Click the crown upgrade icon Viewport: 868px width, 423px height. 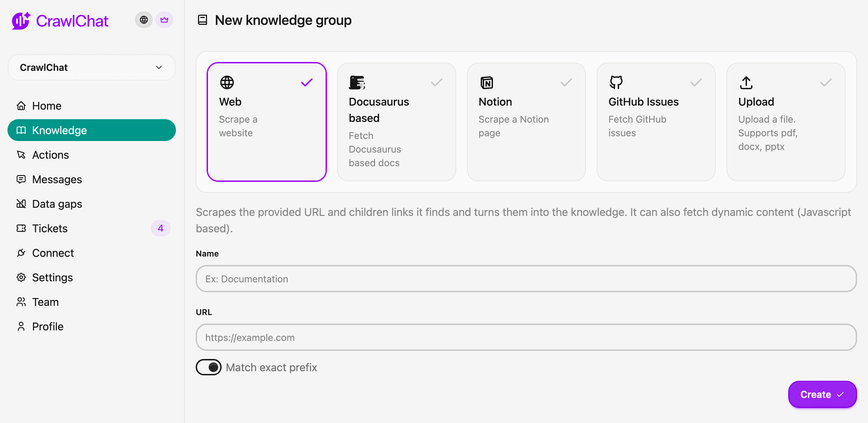coord(165,20)
